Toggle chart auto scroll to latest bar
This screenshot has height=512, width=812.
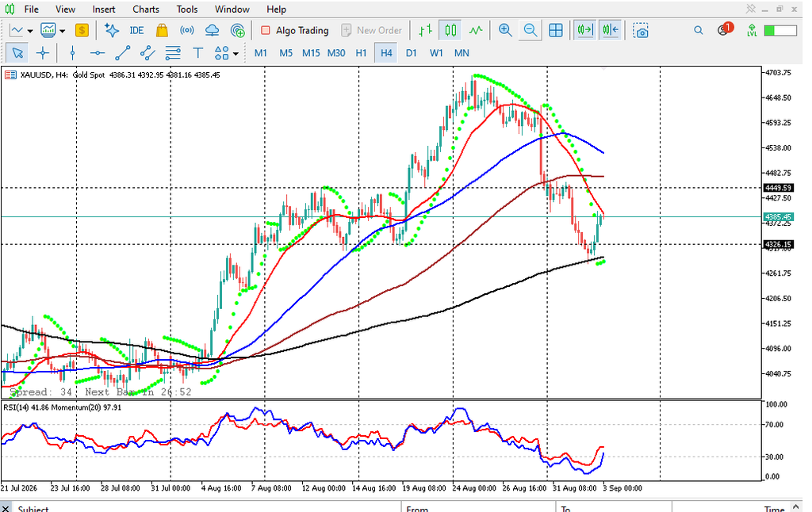click(x=585, y=31)
